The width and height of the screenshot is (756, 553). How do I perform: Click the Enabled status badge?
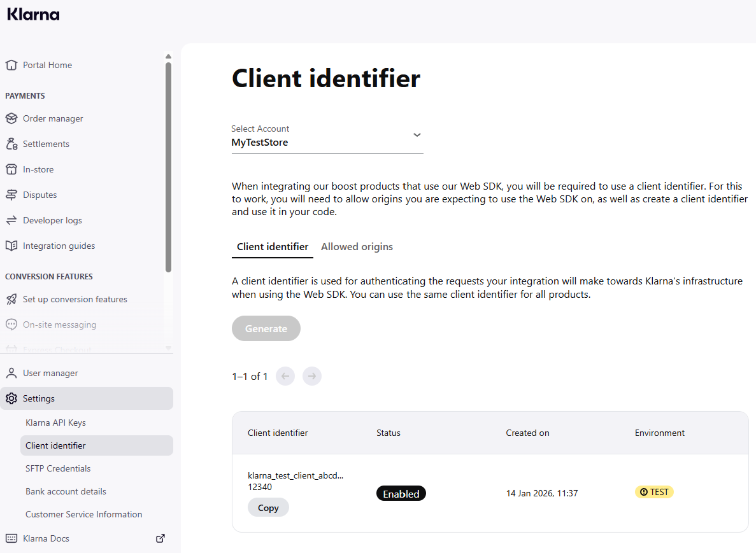pos(401,494)
